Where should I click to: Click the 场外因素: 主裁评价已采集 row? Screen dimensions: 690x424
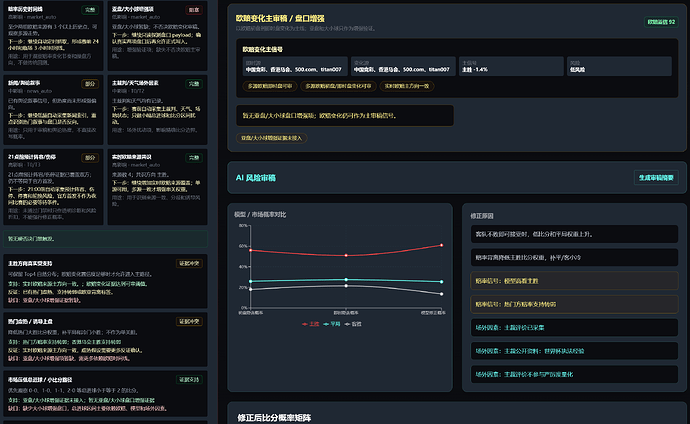(574, 327)
